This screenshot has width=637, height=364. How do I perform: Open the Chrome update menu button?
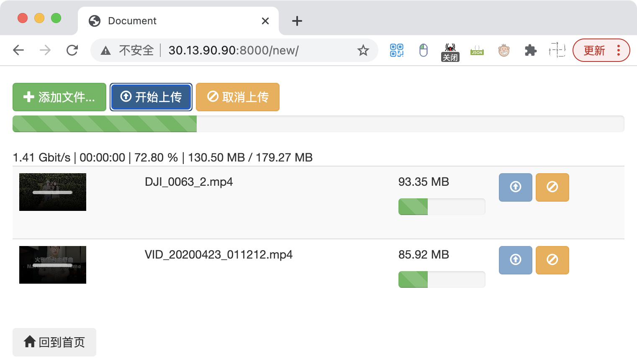coord(601,51)
